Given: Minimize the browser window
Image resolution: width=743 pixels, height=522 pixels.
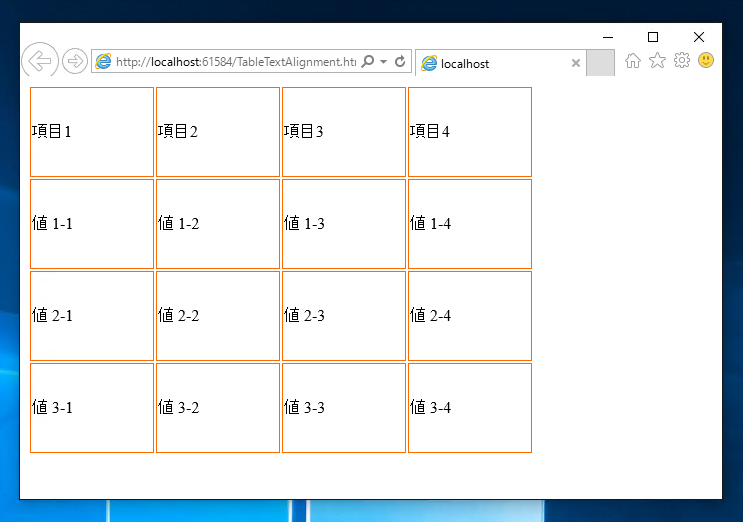Looking at the screenshot, I should tap(608, 37).
